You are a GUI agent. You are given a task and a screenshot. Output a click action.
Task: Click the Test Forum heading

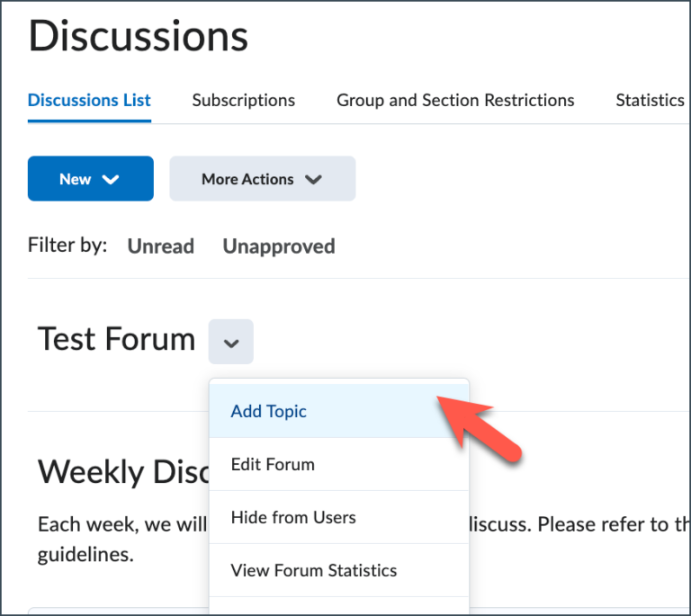click(116, 339)
